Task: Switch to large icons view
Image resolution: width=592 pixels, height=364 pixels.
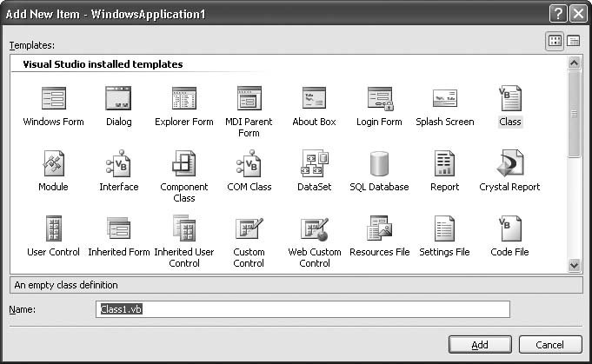Action: click(555, 41)
